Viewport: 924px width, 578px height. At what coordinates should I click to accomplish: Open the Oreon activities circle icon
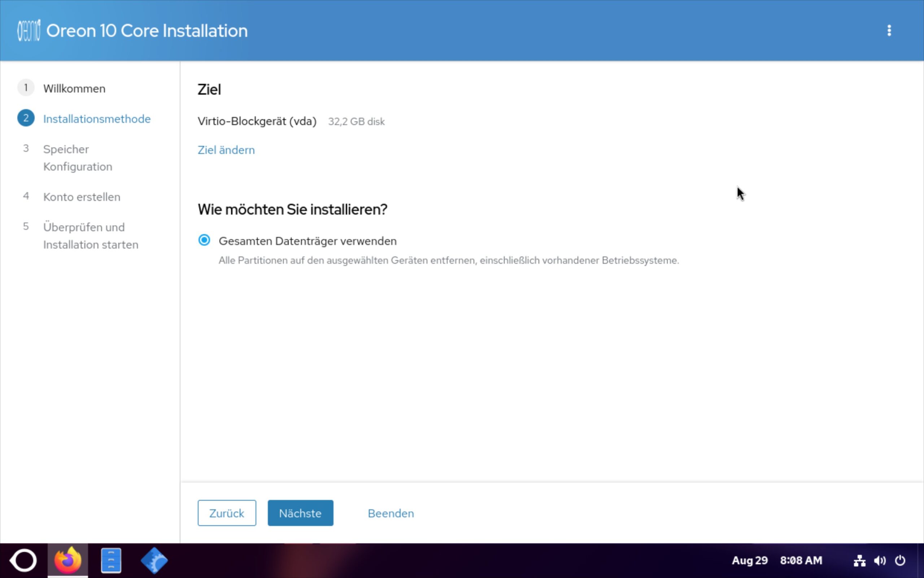[x=23, y=561]
